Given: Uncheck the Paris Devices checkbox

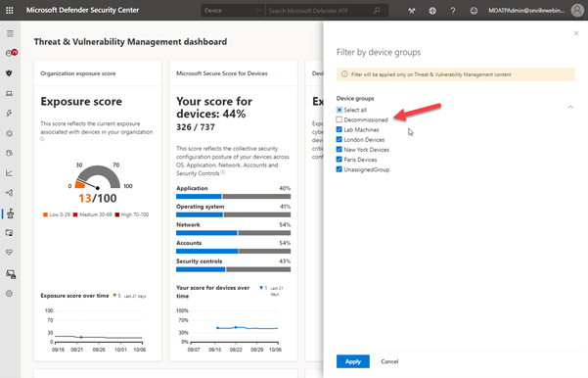Looking at the screenshot, I should click(339, 160).
